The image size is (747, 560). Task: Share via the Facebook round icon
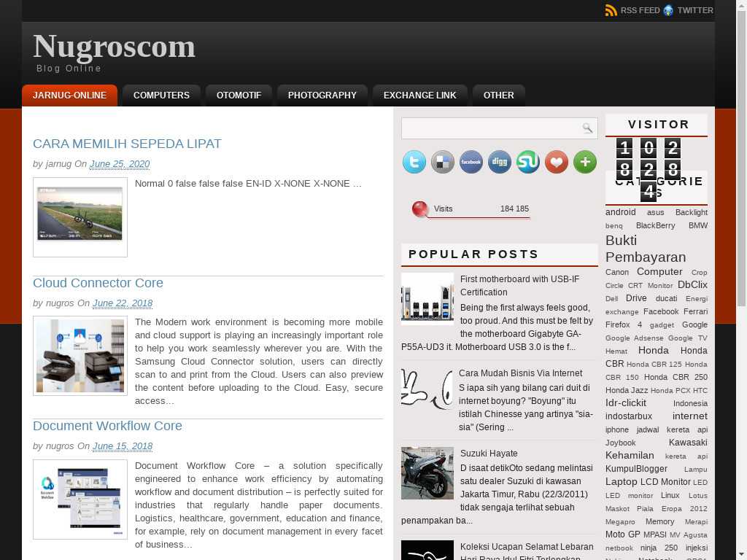click(x=471, y=162)
